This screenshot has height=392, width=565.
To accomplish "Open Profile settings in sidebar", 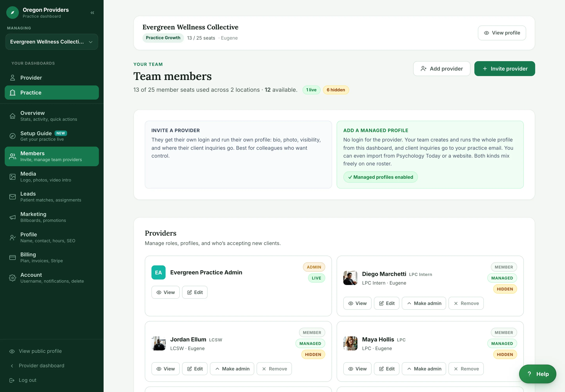I will click(52, 238).
